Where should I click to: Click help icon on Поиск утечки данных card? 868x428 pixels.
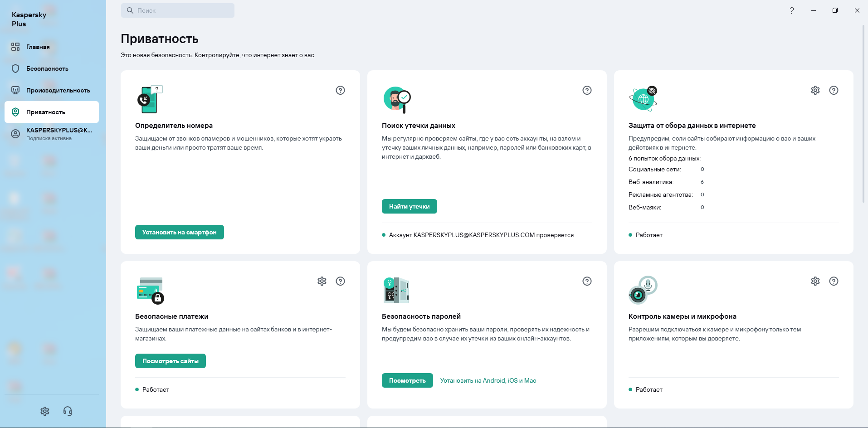pos(587,90)
